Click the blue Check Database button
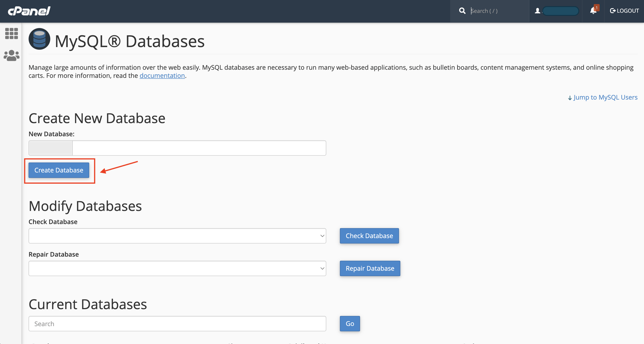The height and width of the screenshot is (344, 644). (x=369, y=236)
